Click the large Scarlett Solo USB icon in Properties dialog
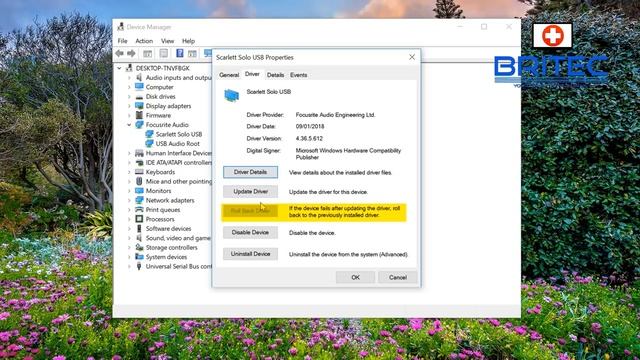 point(231,95)
